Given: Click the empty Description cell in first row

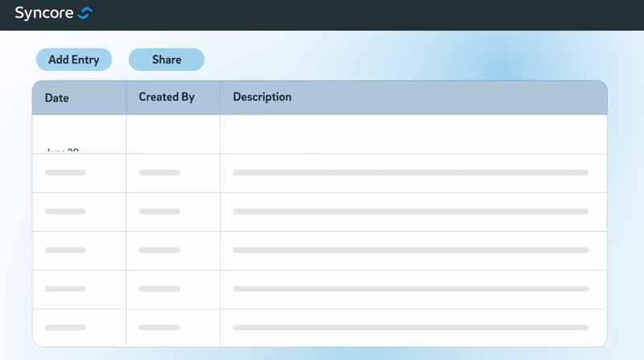Looking at the screenshot, I should [413, 134].
